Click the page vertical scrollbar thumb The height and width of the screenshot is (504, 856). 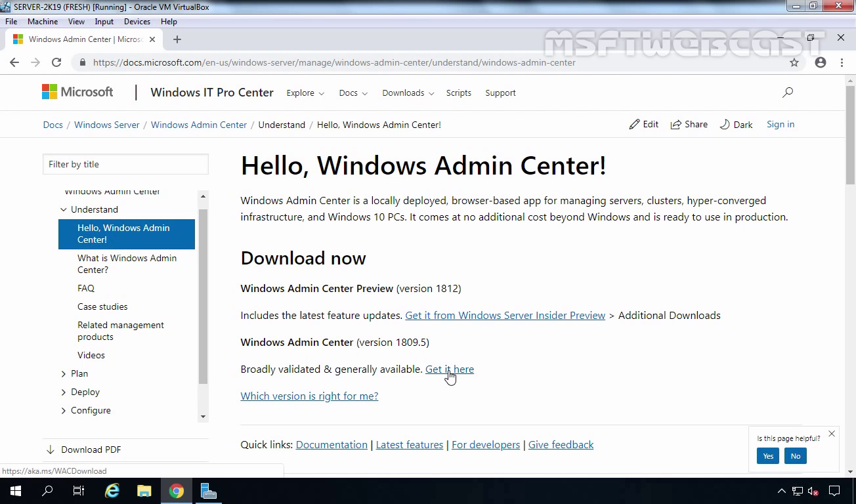click(x=851, y=135)
